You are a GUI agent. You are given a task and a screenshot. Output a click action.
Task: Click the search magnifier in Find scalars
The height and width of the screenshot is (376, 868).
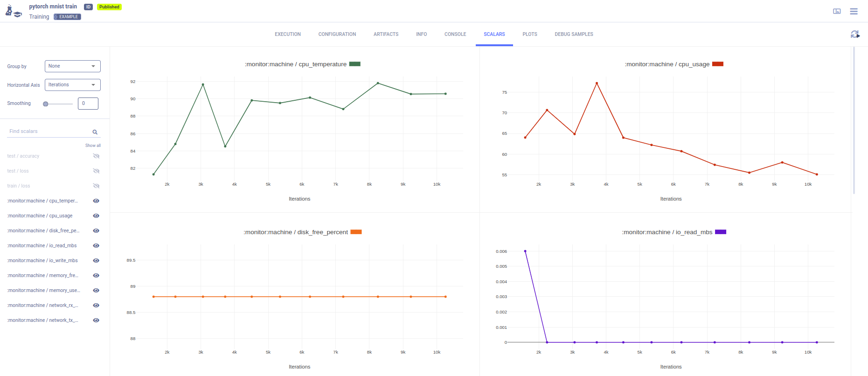click(x=95, y=132)
